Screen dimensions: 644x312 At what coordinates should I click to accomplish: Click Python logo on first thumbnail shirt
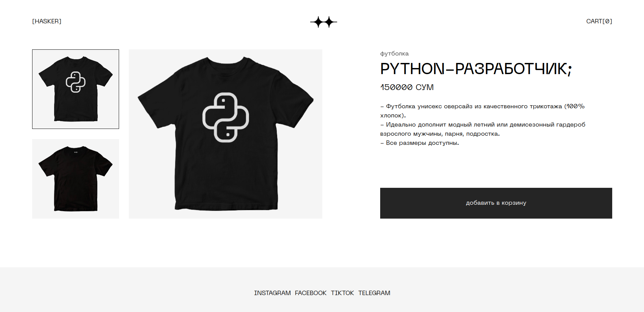(x=75, y=82)
